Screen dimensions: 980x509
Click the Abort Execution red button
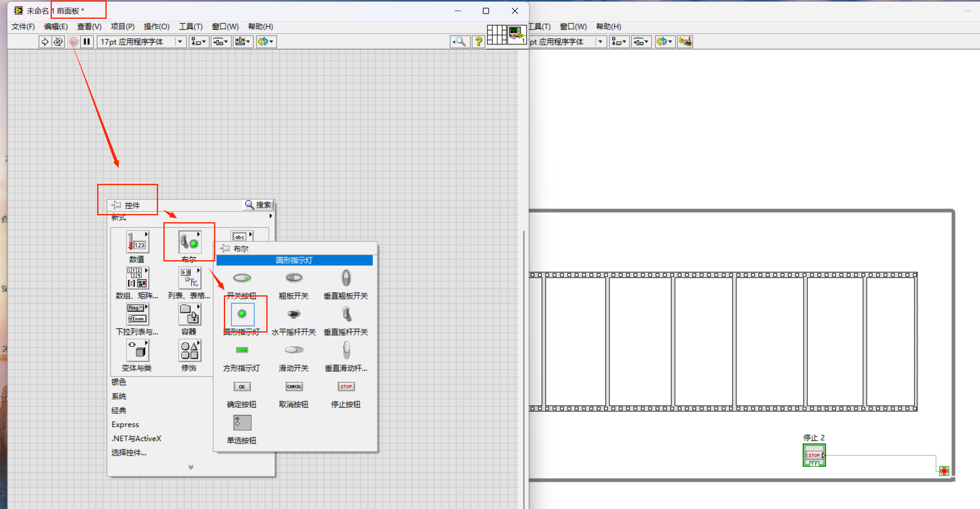coord(74,42)
